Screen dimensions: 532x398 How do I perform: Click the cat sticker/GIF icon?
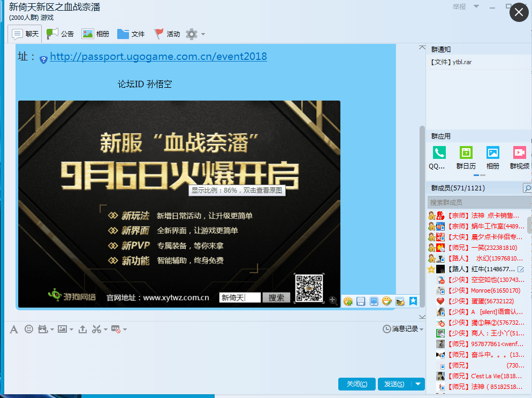pos(43,329)
